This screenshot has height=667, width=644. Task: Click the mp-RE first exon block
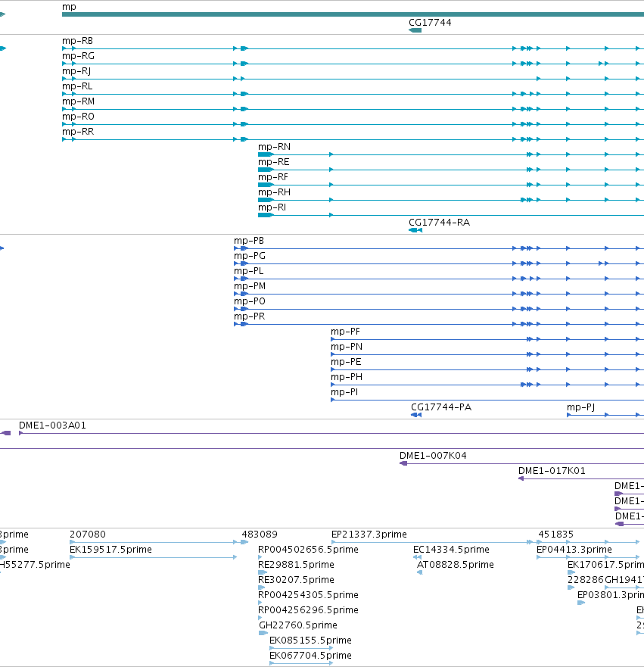point(266,170)
